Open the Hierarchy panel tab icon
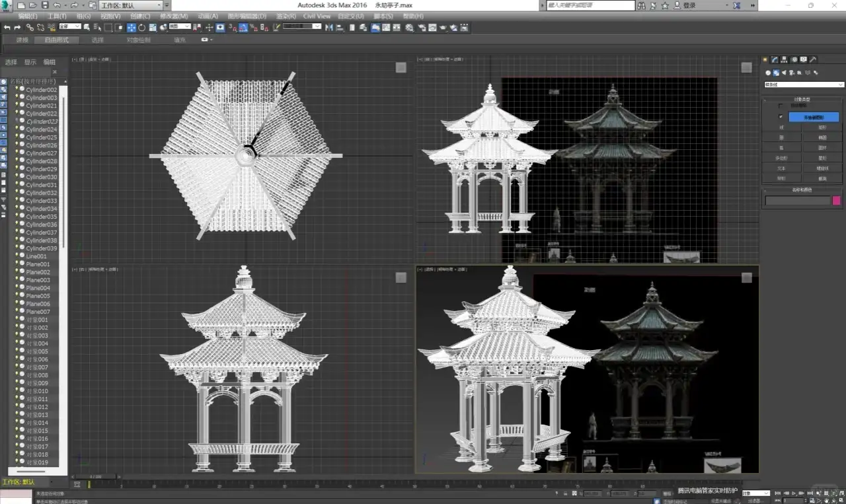846x504 pixels. pos(785,59)
